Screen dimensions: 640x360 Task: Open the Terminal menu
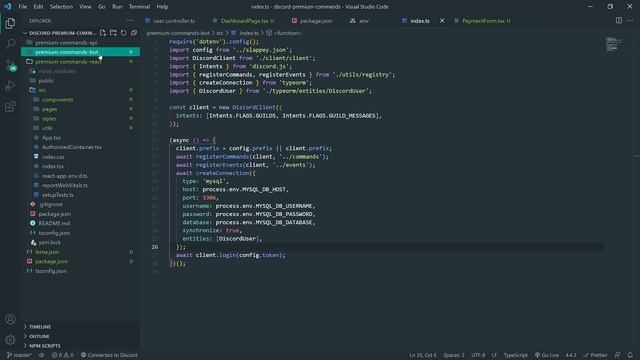pyautogui.click(x=139, y=7)
